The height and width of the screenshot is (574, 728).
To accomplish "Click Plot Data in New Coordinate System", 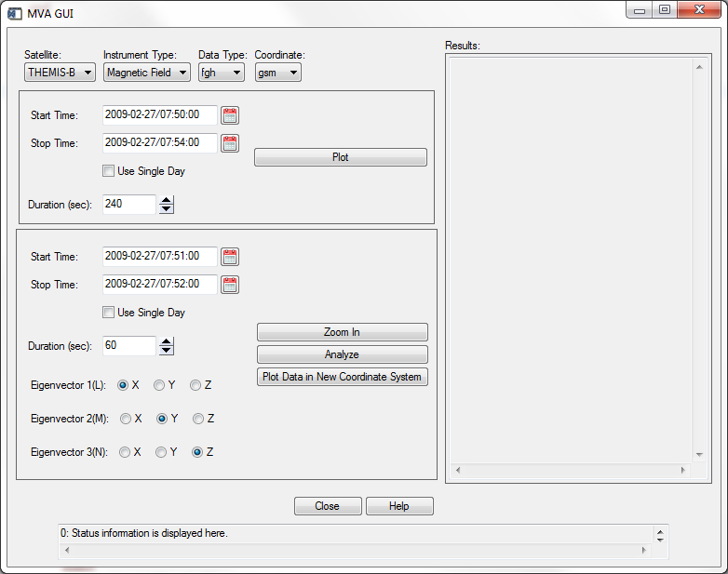I will pyautogui.click(x=342, y=377).
